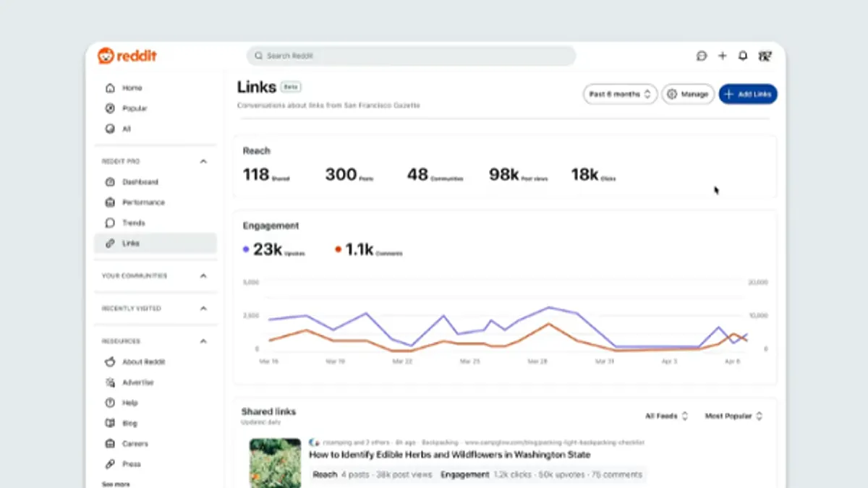Screen dimensions: 868x488
Task: Collapse the Recently Visited section
Action: [203, 309]
